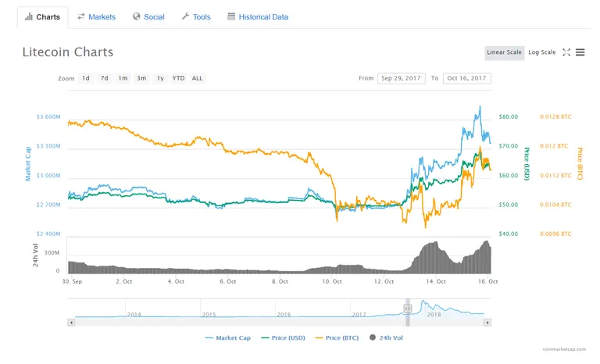Click the navigator range handle icon
The width and height of the screenshot is (600, 364).
(x=408, y=308)
